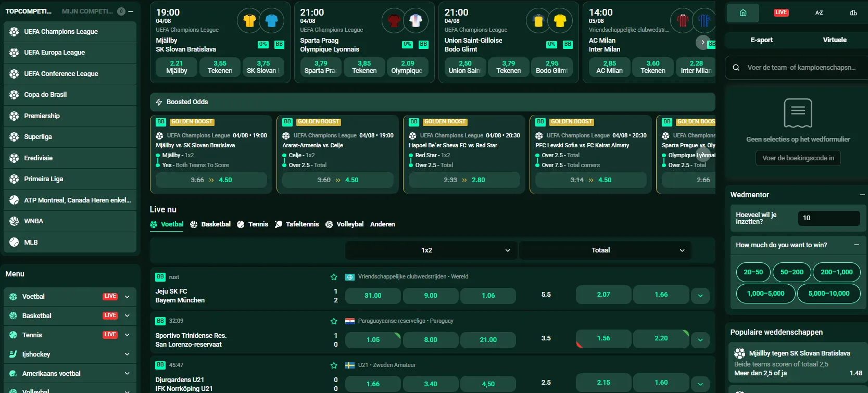This screenshot has width=868, height=393.
Task: Open the A-Z sports list
Action: (819, 12)
